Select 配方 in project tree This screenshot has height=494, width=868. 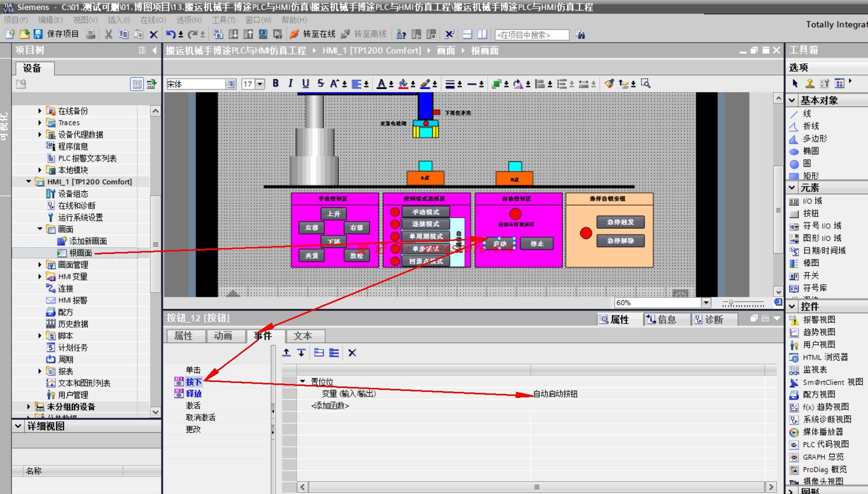(65, 312)
